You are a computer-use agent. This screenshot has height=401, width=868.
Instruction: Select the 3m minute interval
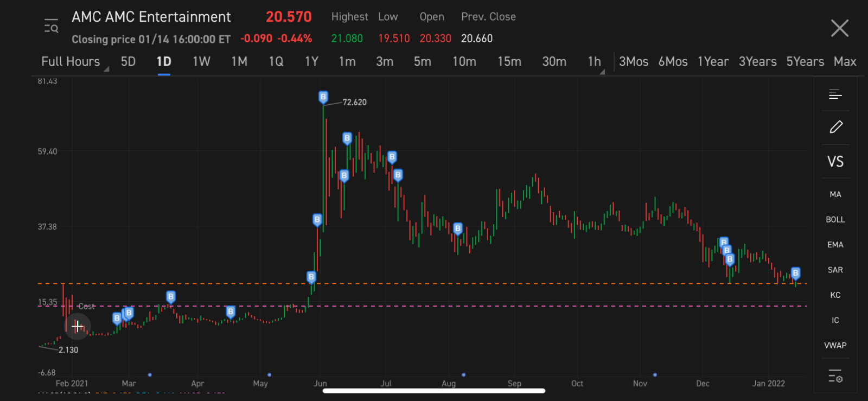coord(385,61)
